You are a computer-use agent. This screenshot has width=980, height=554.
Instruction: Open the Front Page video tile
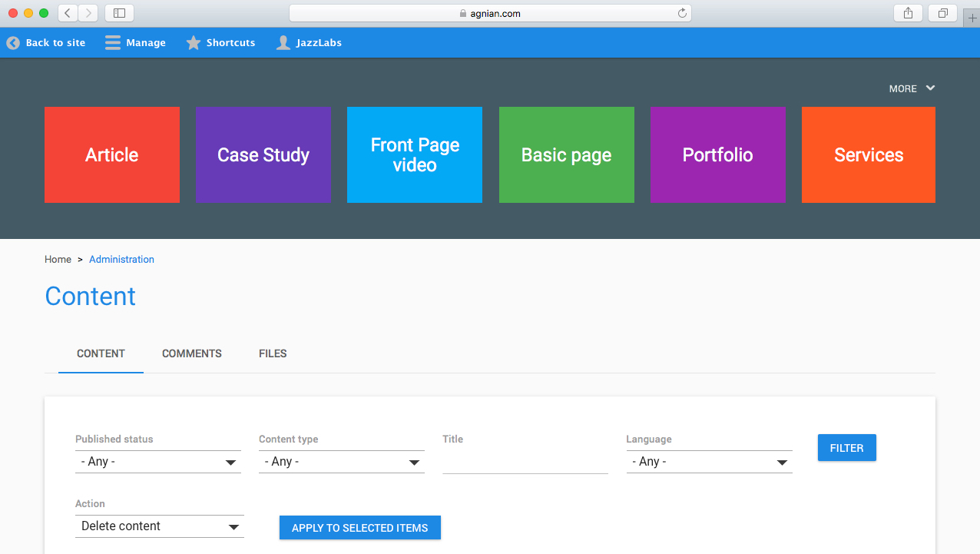tap(414, 154)
